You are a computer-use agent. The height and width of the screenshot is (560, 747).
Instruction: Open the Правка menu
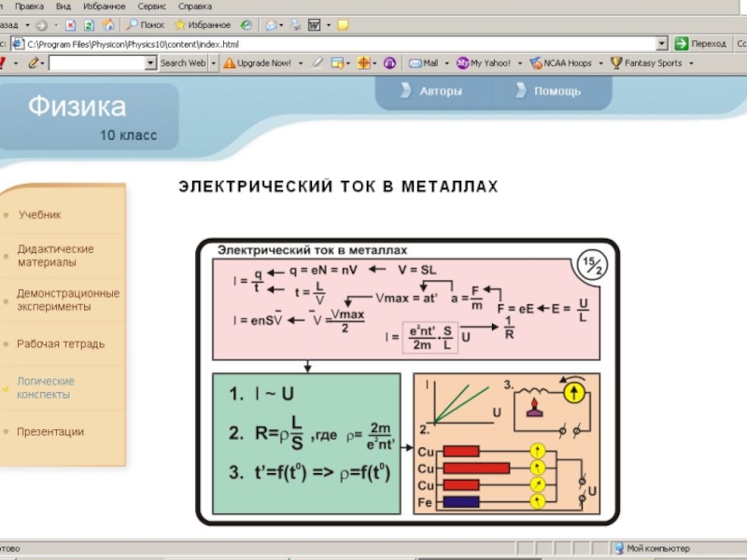tap(29, 7)
